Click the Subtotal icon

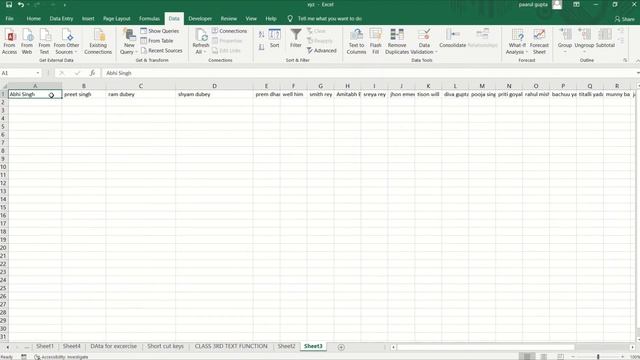tap(605, 39)
